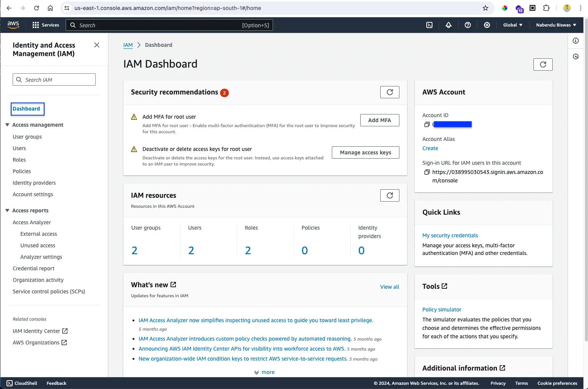Open the My security credentials link
Screen dimensions: 588x389
pyautogui.click(x=450, y=235)
